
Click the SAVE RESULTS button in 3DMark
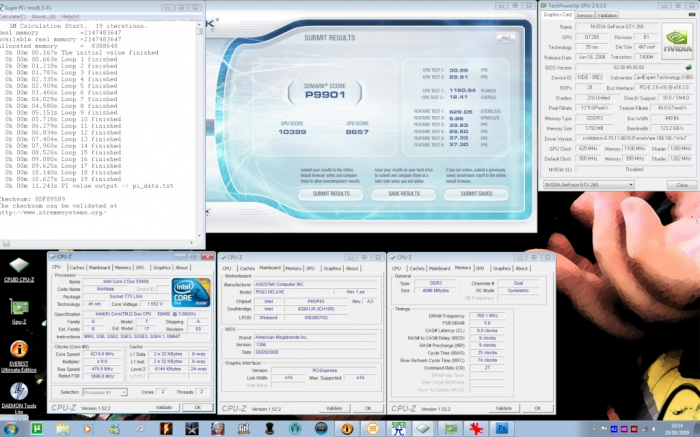[x=404, y=194]
